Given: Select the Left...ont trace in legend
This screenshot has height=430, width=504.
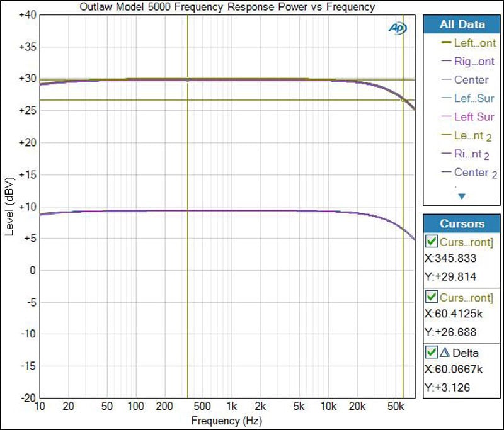Looking at the screenshot, I should pyautogui.click(x=474, y=43).
